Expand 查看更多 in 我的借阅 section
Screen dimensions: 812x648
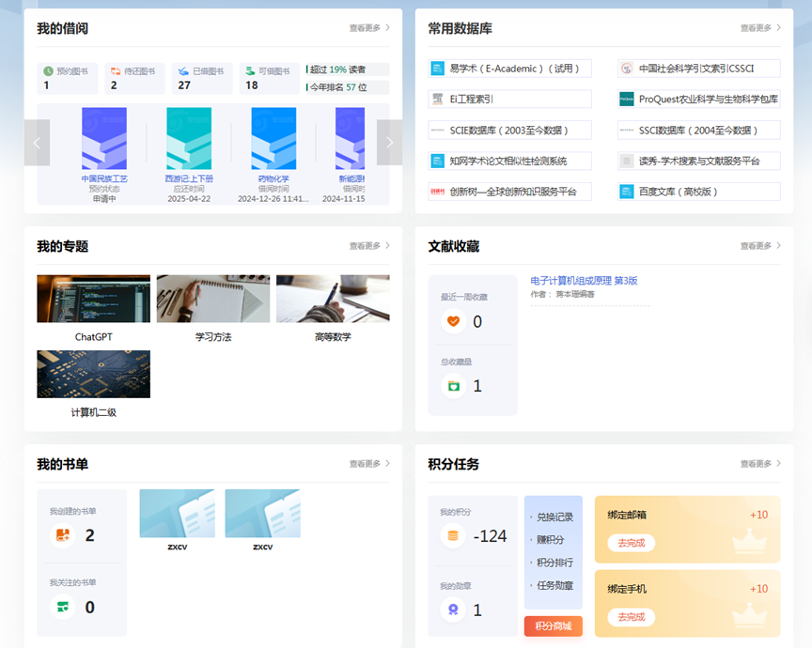[369, 28]
